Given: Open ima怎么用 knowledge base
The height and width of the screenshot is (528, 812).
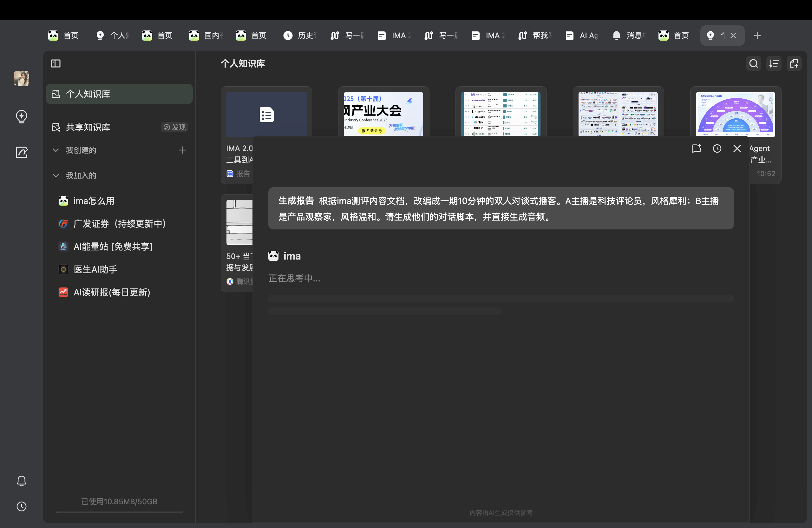Looking at the screenshot, I should (94, 201).
